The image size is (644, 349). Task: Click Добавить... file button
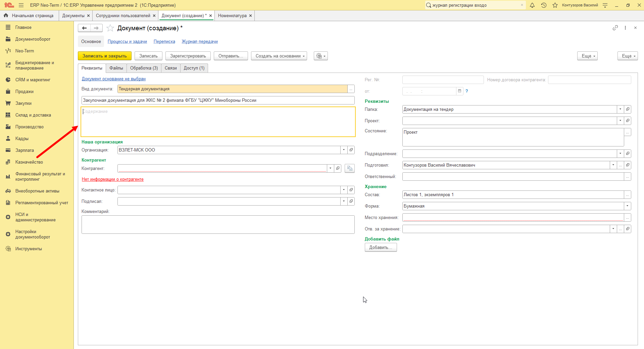(x=381, y=247)
